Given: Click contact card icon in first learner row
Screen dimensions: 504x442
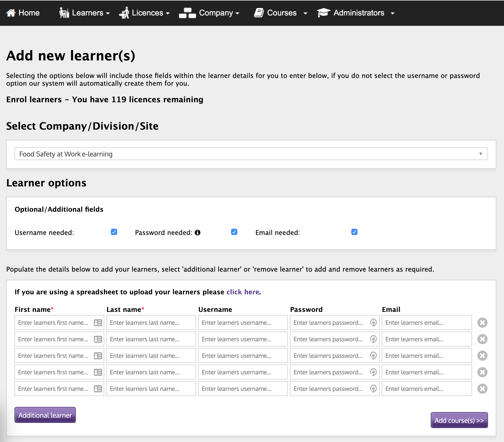Looking at the screenshot, I should (x=98, y=323).
